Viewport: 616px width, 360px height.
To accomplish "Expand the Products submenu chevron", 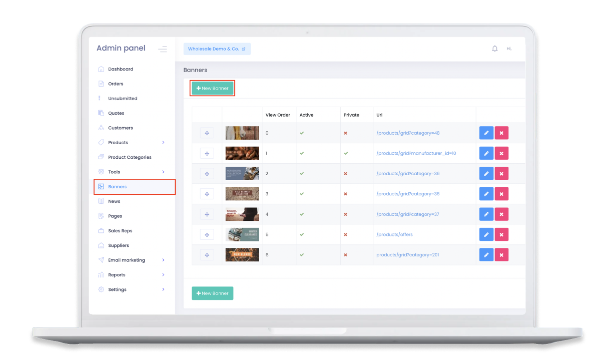I will tap(163, 142).
